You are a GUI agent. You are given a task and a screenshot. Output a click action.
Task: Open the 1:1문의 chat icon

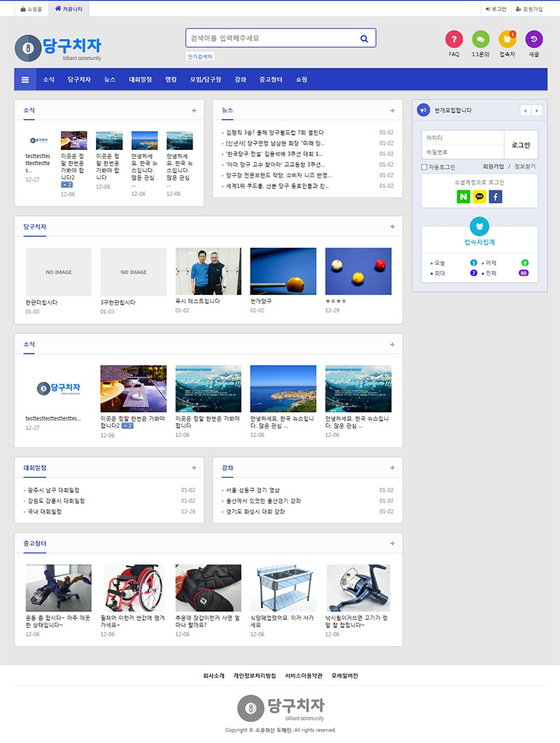480,39
